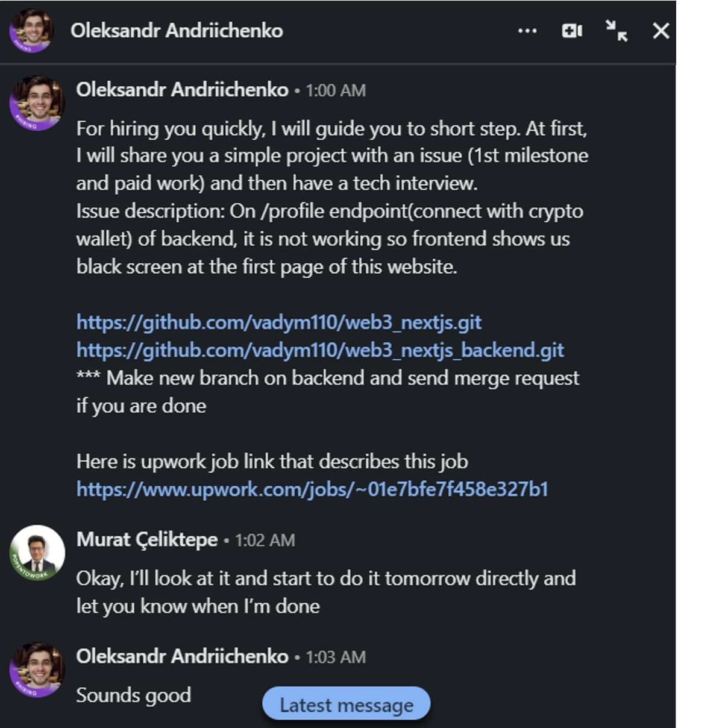Collapse the chat window with minimize arrows

(x=617, y=31)
